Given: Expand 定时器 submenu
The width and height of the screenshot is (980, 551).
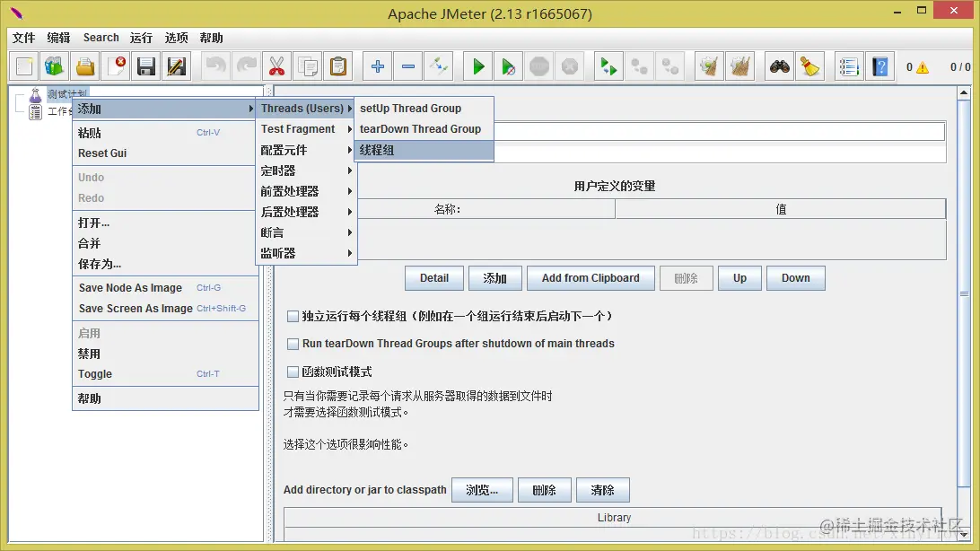Looking at the screenshot, I should coord(306,171).
